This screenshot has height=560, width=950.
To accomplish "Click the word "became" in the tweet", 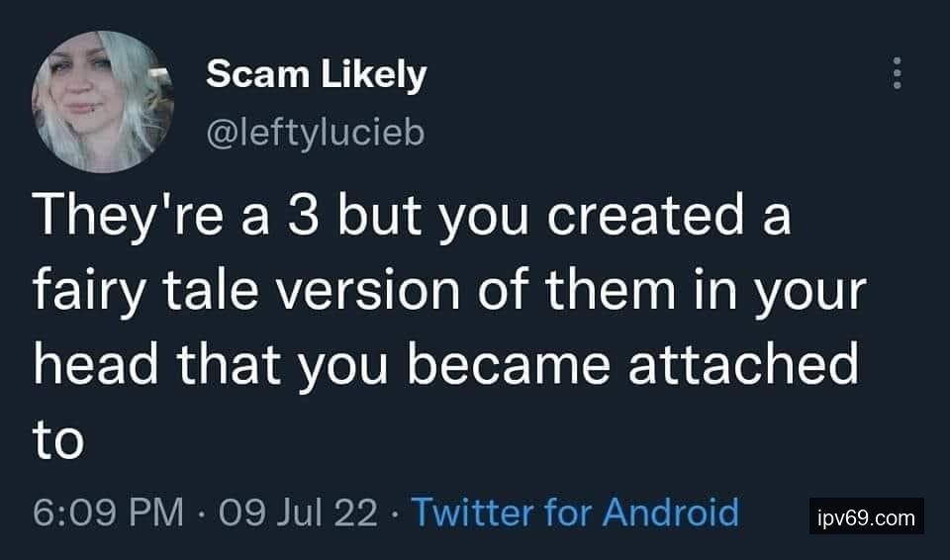I will (x=516, y=366).
